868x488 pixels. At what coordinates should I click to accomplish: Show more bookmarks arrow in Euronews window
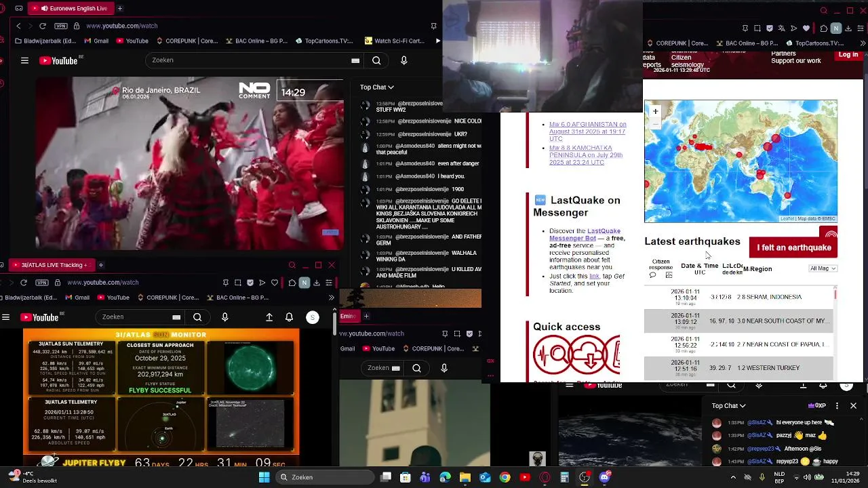[437, 41]
